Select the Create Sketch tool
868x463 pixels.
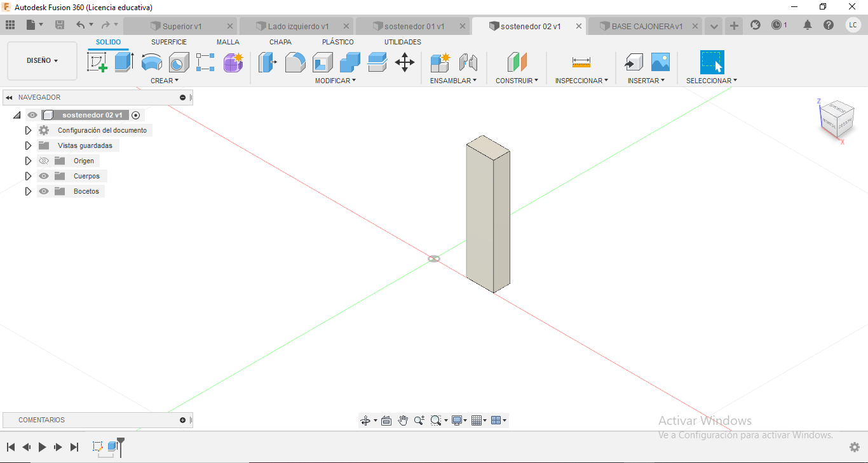(97, 62)
